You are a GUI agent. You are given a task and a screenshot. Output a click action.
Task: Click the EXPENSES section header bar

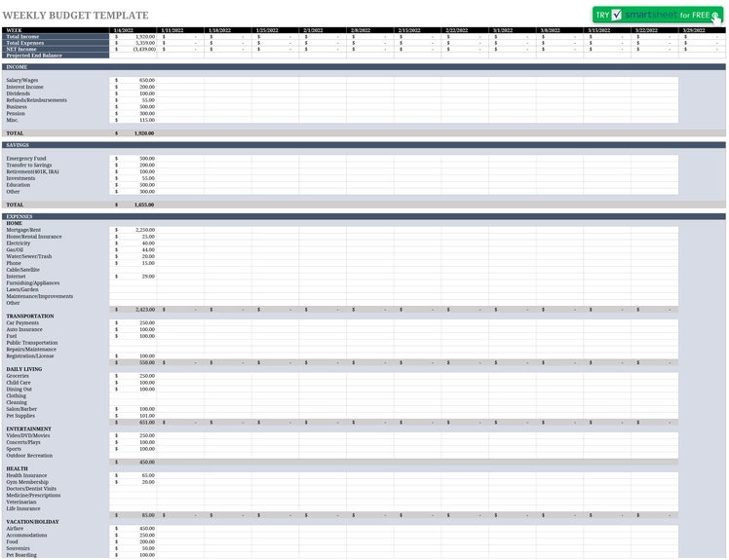coord(364,216)
